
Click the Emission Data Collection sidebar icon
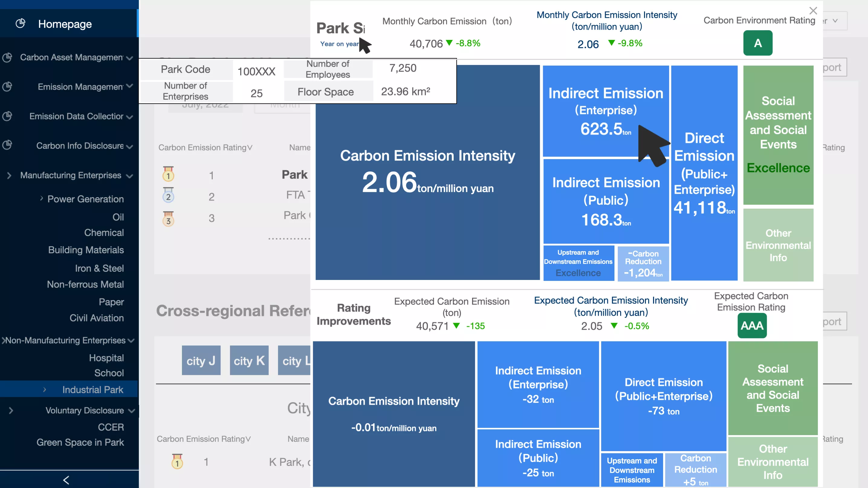click(7, 116)
